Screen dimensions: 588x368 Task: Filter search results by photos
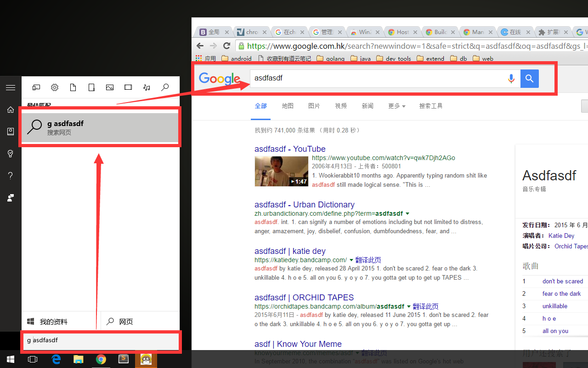click(x=110, y=87)
